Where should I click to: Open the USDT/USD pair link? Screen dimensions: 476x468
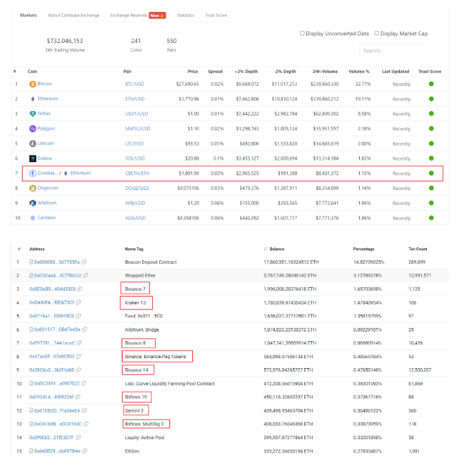137,114
